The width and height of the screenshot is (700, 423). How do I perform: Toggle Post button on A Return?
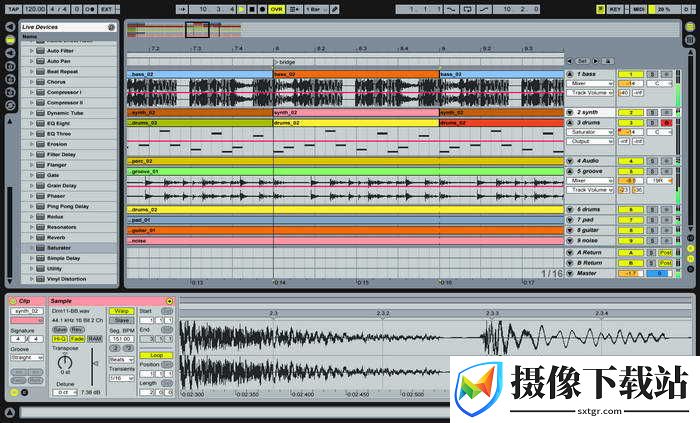666,253
